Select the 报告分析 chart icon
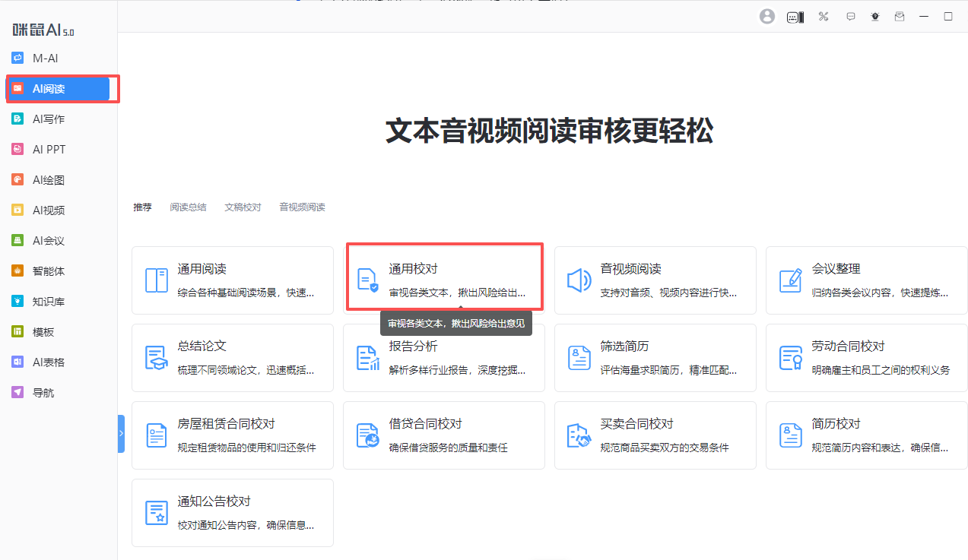 tap(367, 358)
